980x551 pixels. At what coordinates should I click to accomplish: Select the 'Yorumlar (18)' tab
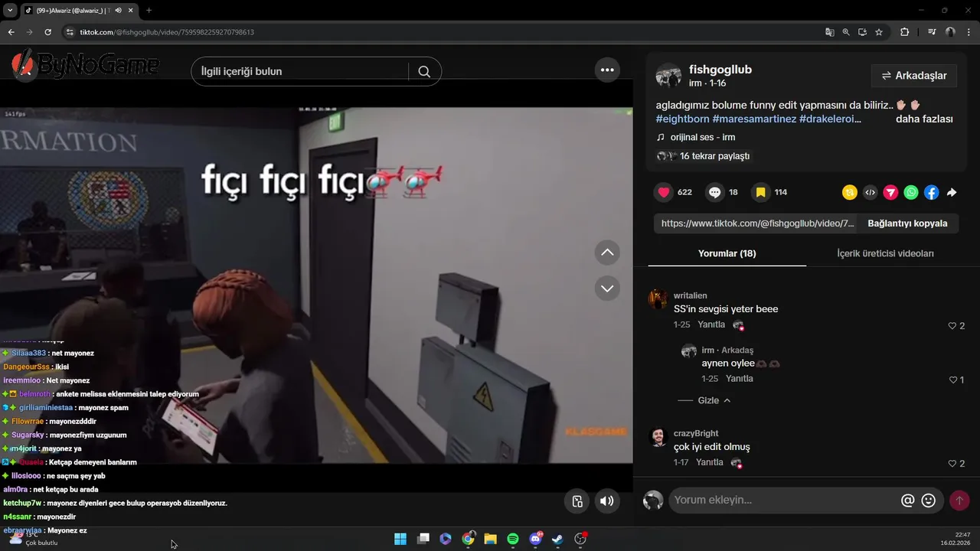click(727, 253)
